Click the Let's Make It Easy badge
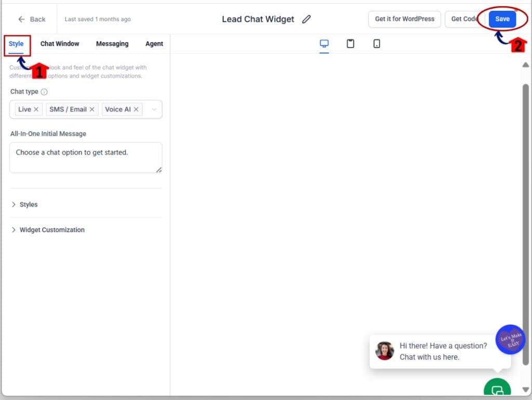The image size is (532, 400). point(510,340)
